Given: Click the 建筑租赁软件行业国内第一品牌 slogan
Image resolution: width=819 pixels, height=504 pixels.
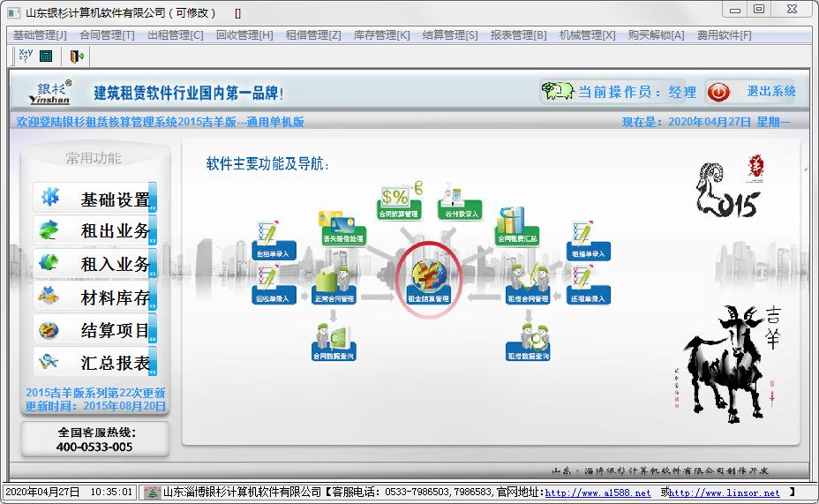Looking at the screenshot, I should 189,93.
